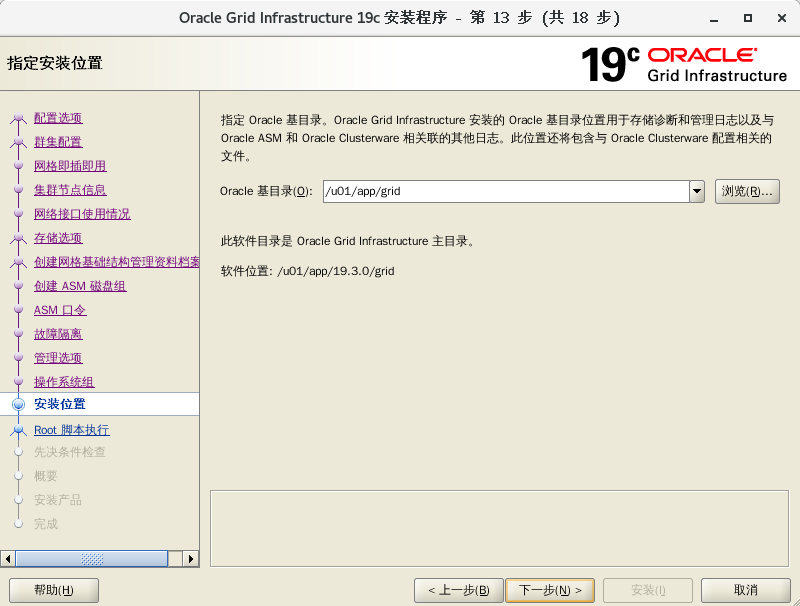Open 网络接口使用情况 step
The height and width of the screenshot is (606, 800).
pos(82,214)
